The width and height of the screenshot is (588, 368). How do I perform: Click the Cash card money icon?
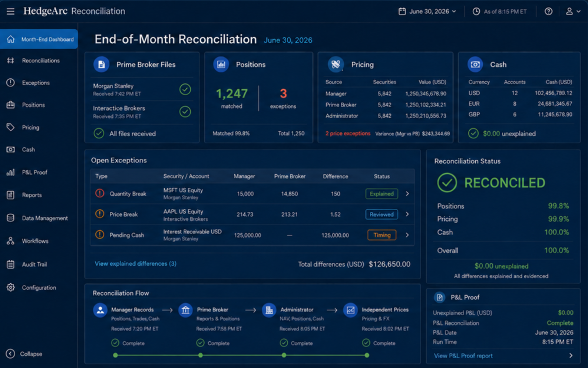475,65
